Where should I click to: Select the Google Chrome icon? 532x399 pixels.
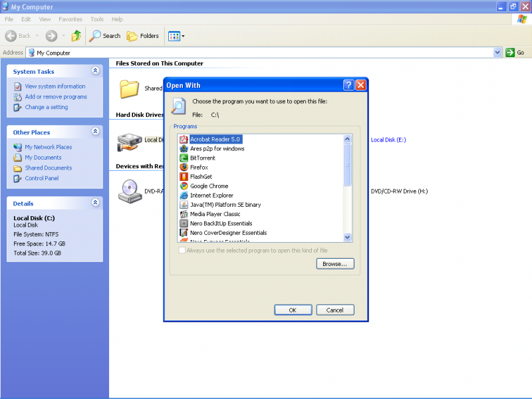[184, 186]
